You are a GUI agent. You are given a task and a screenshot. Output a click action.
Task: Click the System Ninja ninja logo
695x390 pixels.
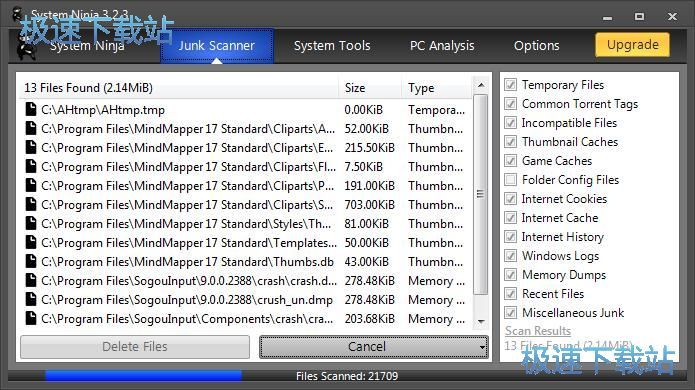(x=27, y=47)
